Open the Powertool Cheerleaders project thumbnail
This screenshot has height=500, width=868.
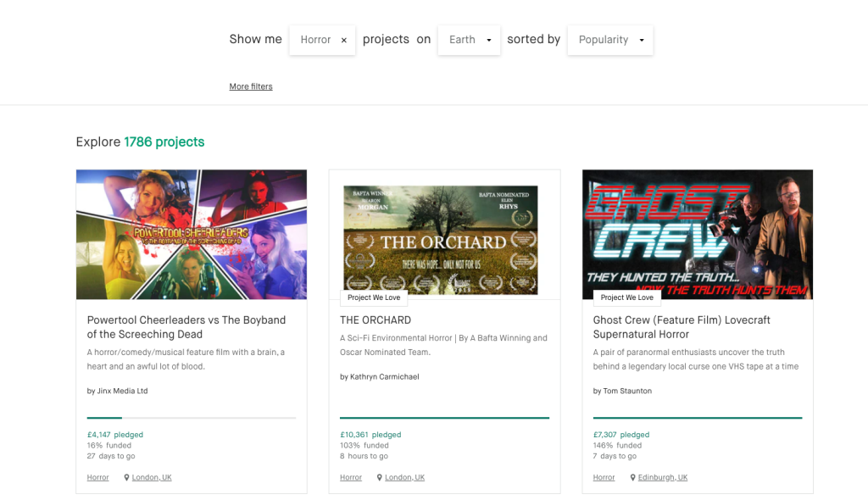point(191,234)
